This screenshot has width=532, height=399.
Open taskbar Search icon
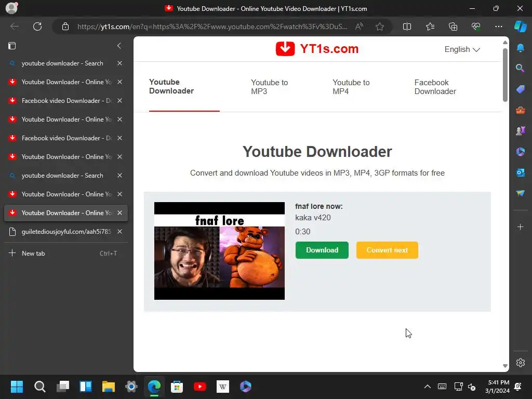pyautogui.click(x=39, y=387)
